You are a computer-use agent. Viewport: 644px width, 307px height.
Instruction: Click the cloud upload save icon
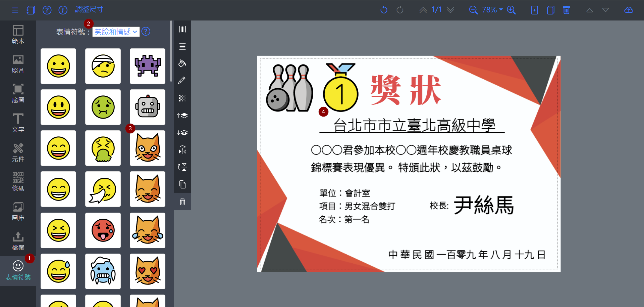pyautogui.click(x=629, y=10)
